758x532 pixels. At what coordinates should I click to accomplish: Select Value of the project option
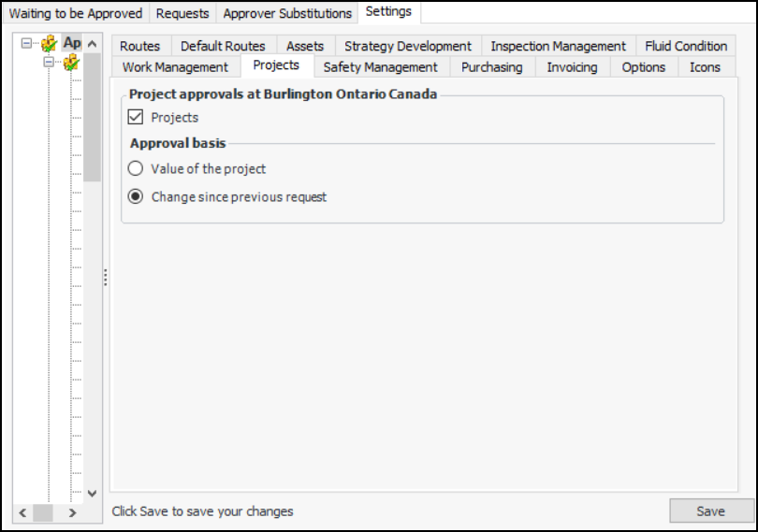pyautogui.click(x=137, y=169)
